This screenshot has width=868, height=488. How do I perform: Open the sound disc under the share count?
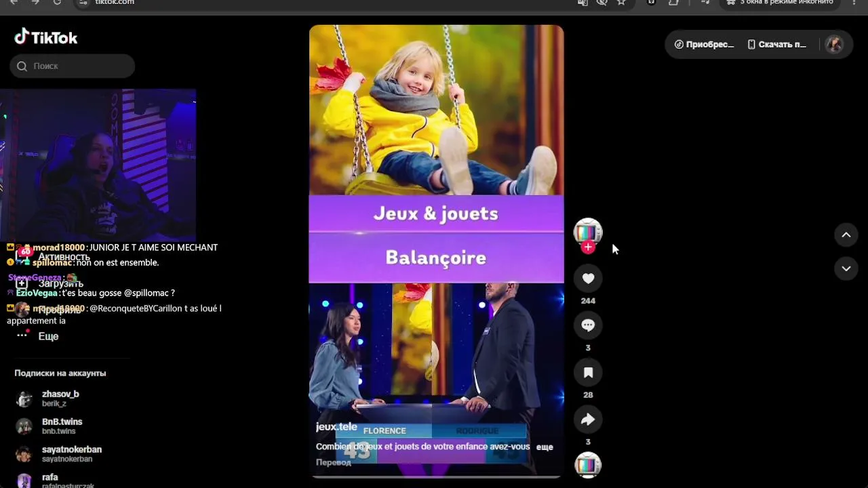pyautogui.click(x=588, y=466)
